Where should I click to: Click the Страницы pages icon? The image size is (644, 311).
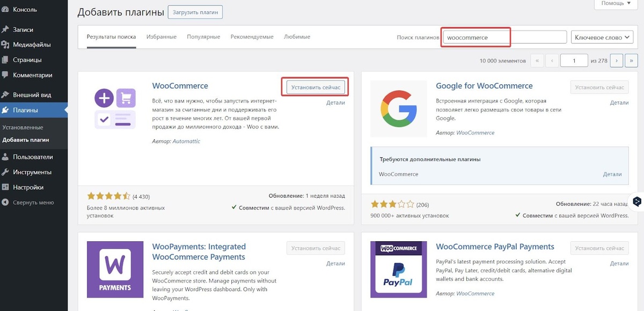(x=5, y=60)
